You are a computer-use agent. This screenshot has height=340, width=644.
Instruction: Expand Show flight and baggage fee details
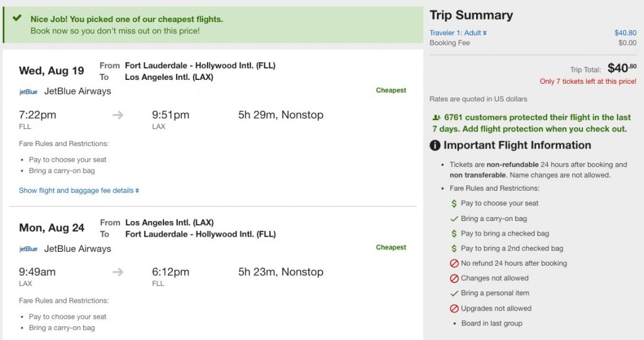click(x=79, y=190)
